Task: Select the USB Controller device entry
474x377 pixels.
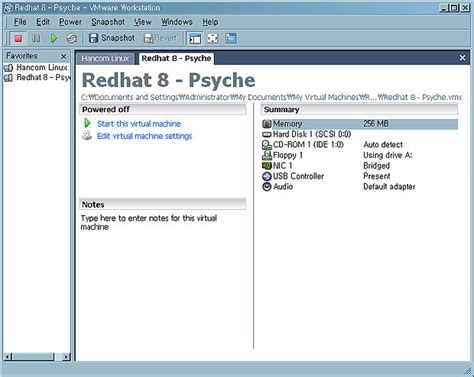Action: [298, 176]
